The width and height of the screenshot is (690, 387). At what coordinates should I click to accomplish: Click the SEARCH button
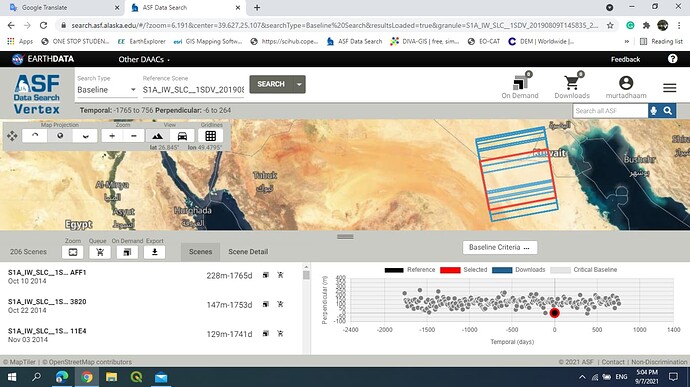click(x=271, y=85)
